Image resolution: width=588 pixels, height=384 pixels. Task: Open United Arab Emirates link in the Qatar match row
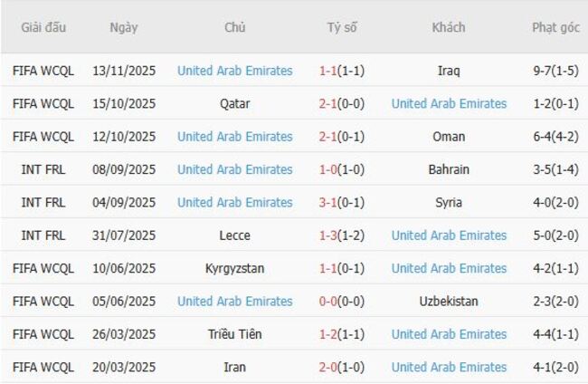[449, 103]
